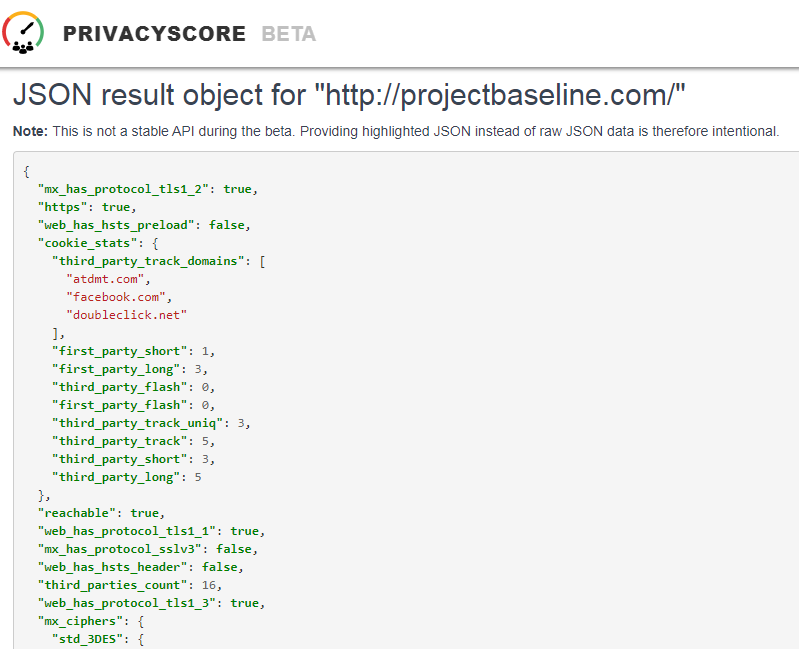Select the "web_has_hsts_header" key
The width and height of the screenshot is (799, 649).
pyautogui.click(x=116, y=567)
